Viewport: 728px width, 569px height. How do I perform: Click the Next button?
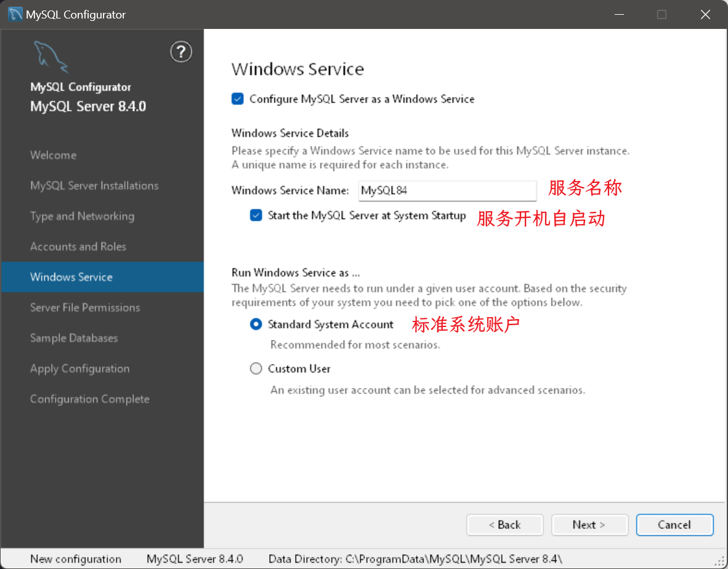click(589, 525)
